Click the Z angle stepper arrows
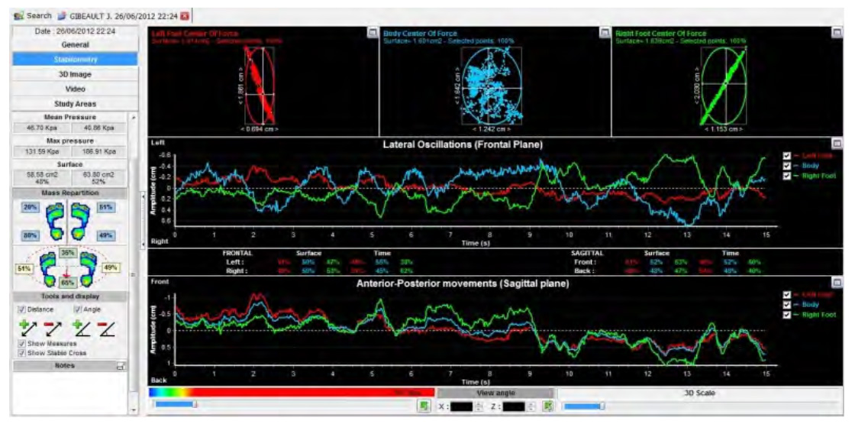The width and height of the screenshot is (868, 434). 531,406
